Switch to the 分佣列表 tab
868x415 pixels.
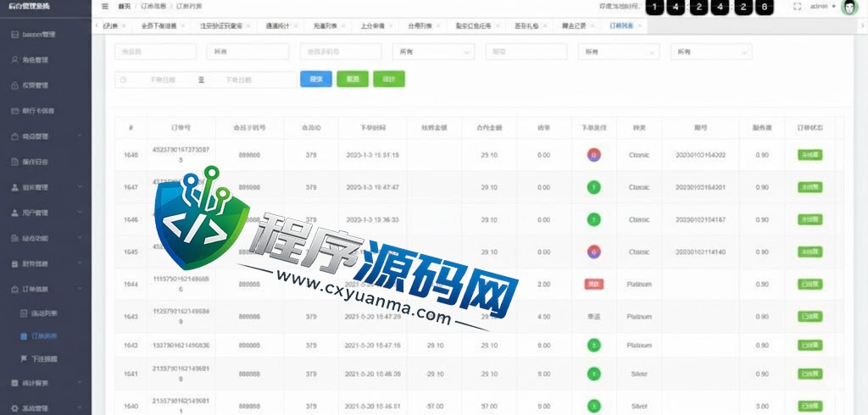click(420, 26)
